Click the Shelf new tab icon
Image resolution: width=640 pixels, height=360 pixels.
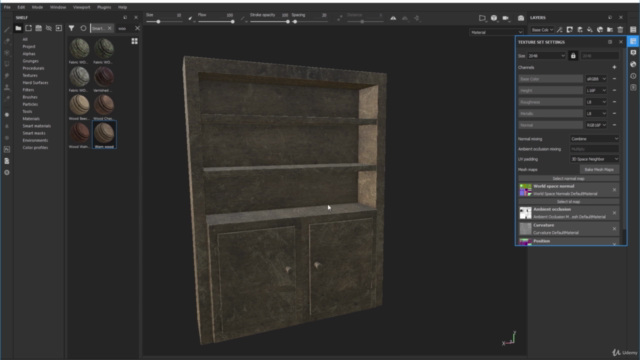point(28,28)
